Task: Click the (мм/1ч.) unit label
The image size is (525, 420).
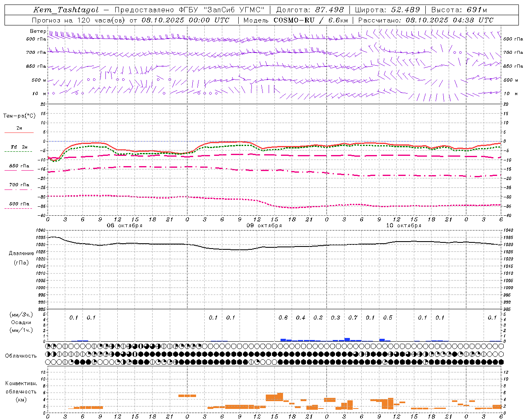Action: click(21, 330)
